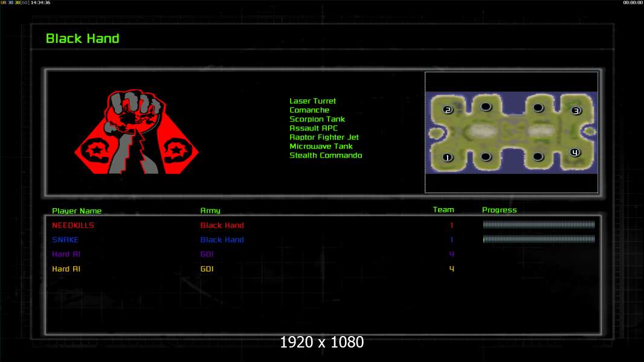Click the yellow team number 4

(452, 269)
